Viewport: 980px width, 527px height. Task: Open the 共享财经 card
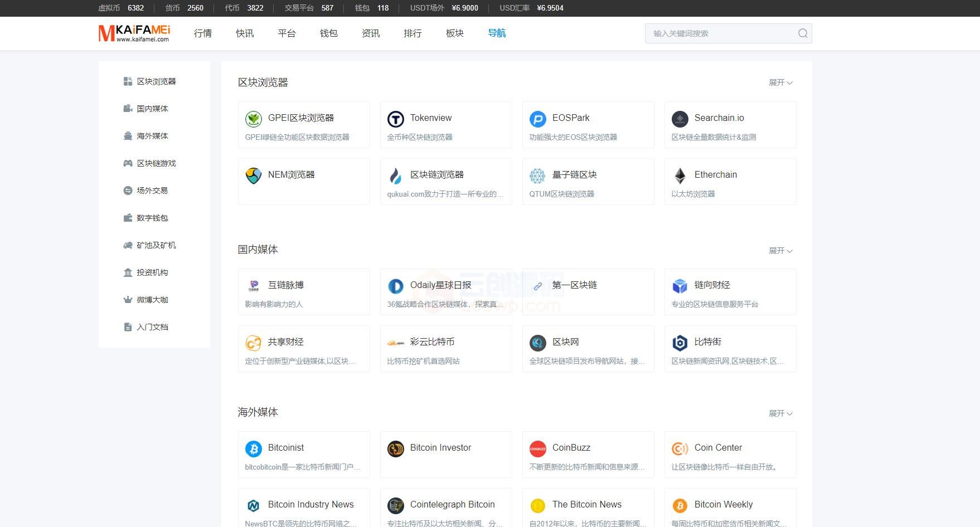(x=304, y=349)
